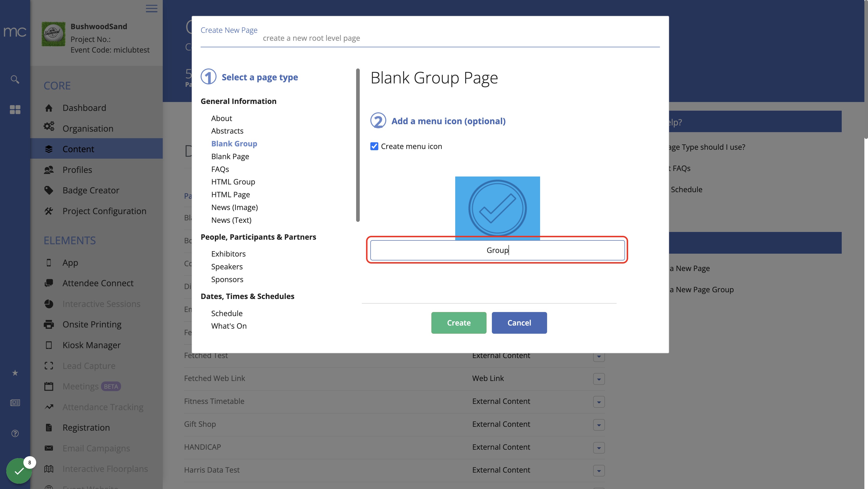Open the help question mark icon
The width and height of the screenshot is (868, 489).
tap(15, 433)
